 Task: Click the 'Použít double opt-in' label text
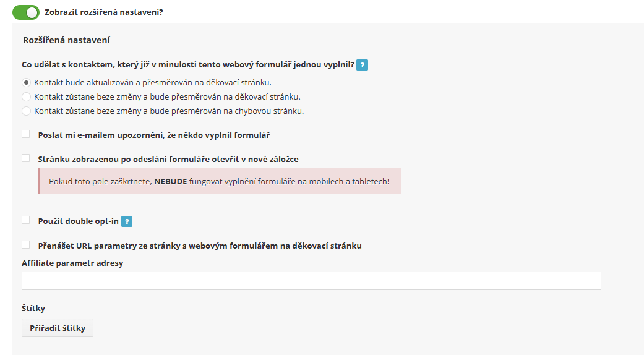[79, 221]
